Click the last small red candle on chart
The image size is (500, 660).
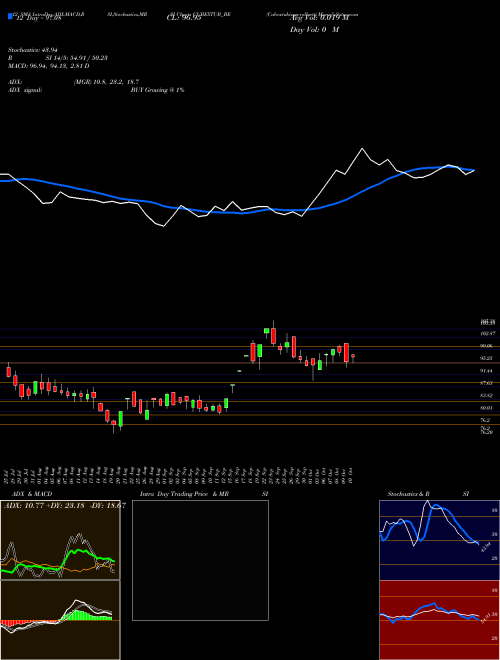pos(353,356)
